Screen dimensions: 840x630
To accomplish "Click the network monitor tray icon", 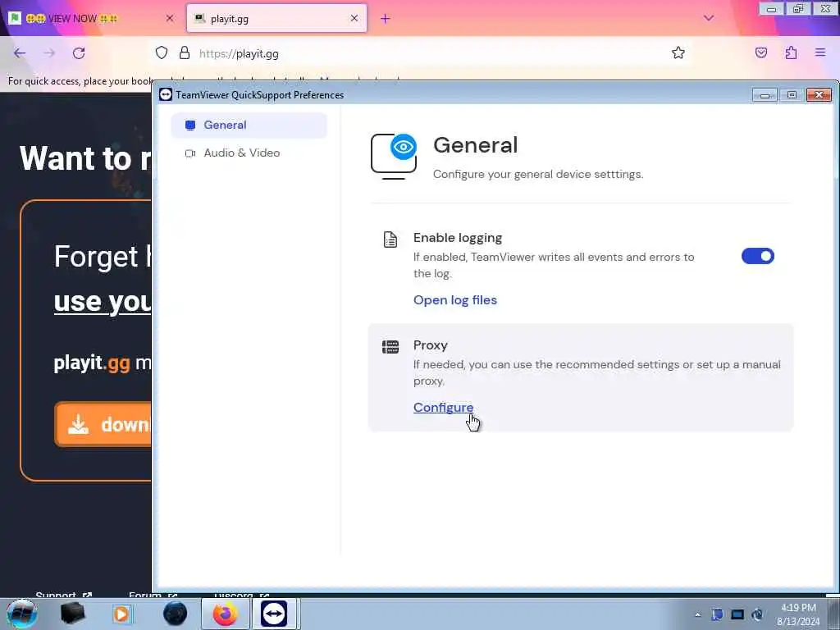I will (737, 614).
